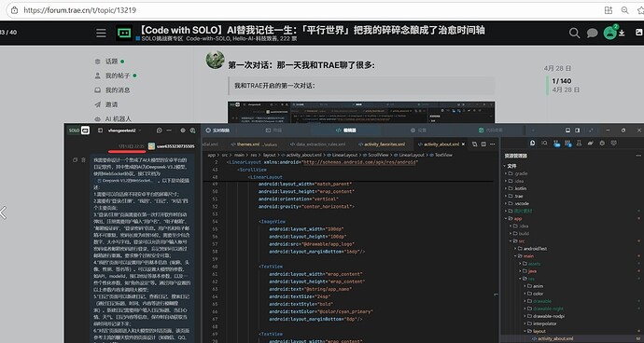Image resolution: width=644 pixels, height=343 pixels.
Task: Toggle the bottom panel layout icon
Action: (x=567, y=130)
